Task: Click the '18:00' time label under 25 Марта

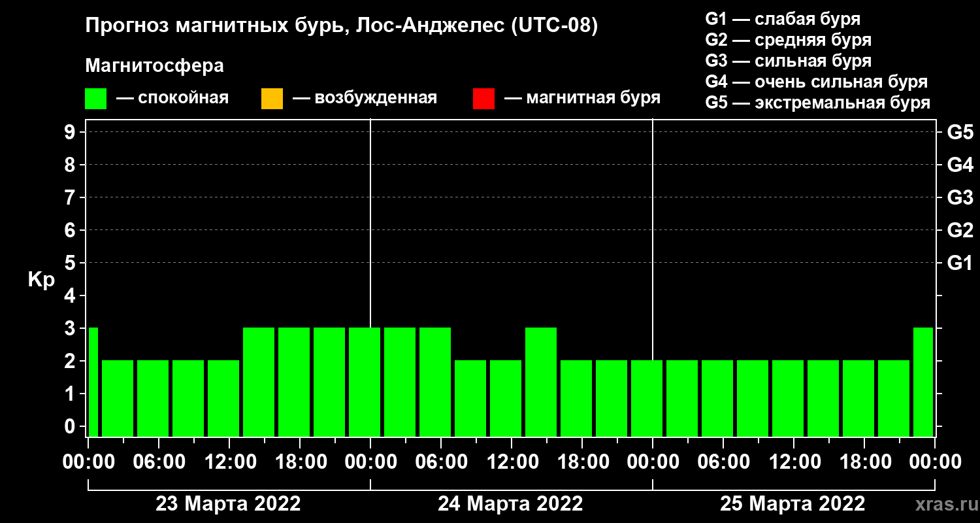Action: pos(864,462)
